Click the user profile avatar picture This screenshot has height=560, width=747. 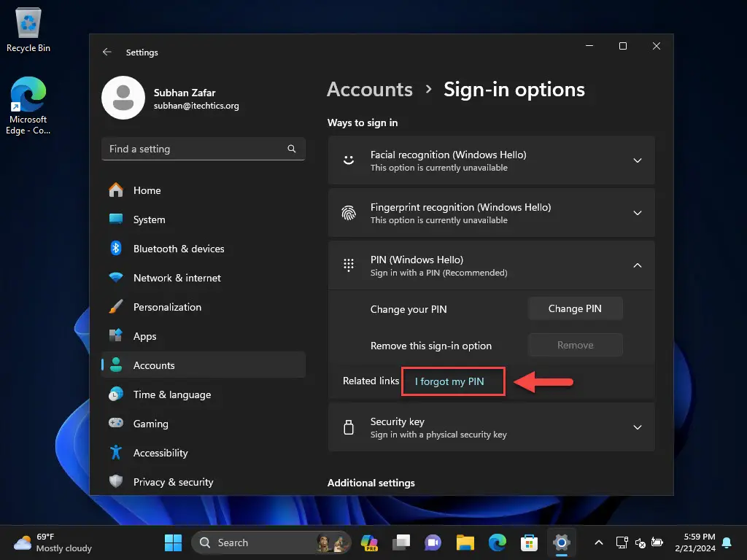[x=123, y=98]
